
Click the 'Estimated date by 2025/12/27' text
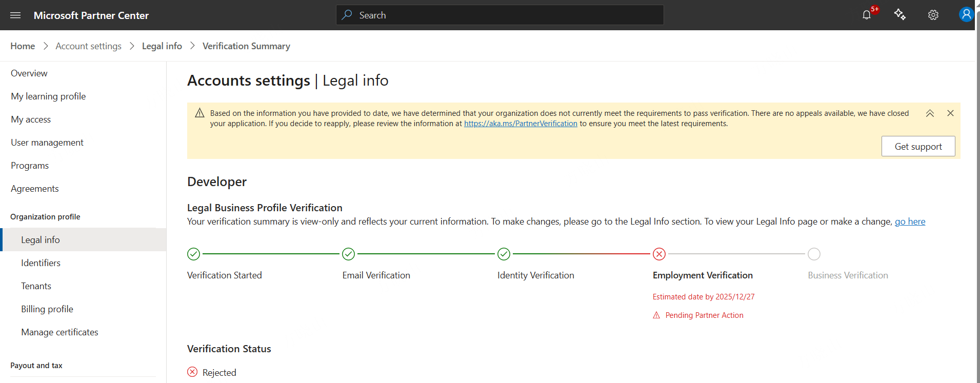(x=704, y=297)
